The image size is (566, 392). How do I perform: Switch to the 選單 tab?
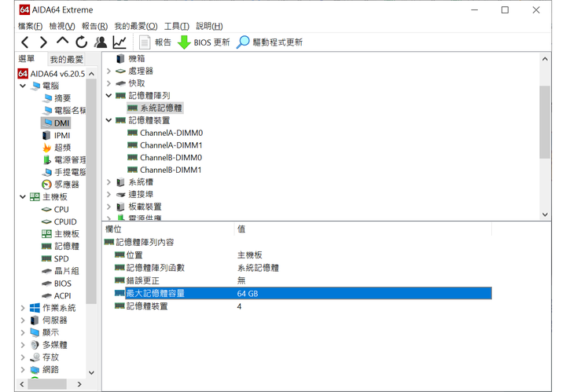tap(27, 58)
